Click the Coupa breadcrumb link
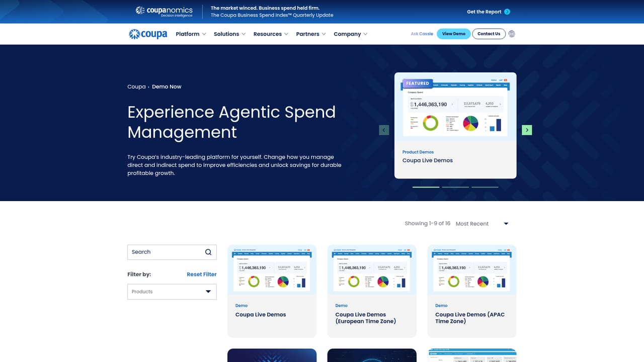 136,86
